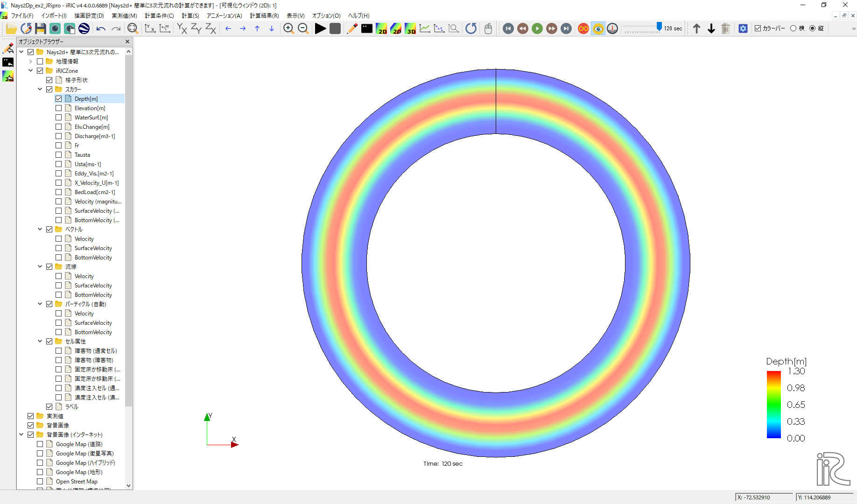Collapse the ベクトル folder

point(40,229)
